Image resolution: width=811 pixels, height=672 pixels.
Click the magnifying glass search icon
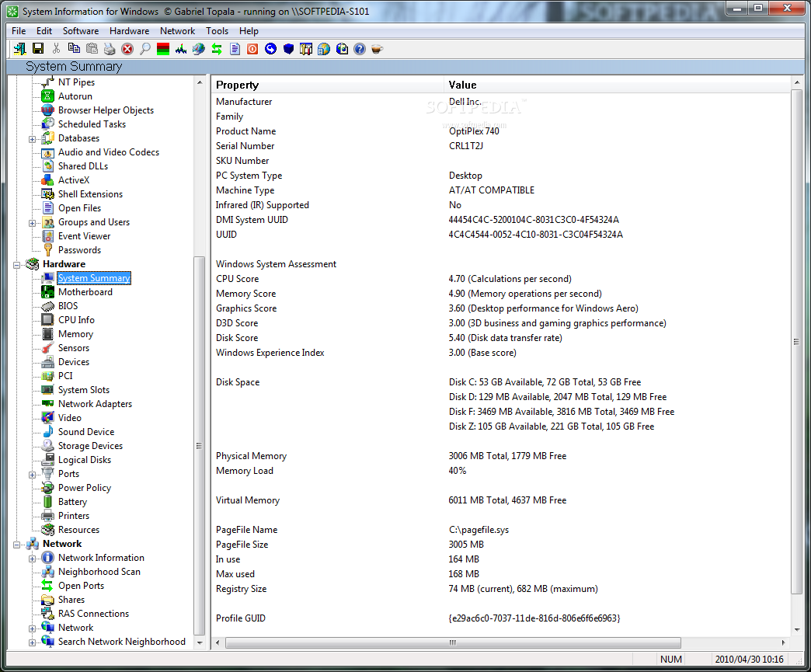coord(145,49)
